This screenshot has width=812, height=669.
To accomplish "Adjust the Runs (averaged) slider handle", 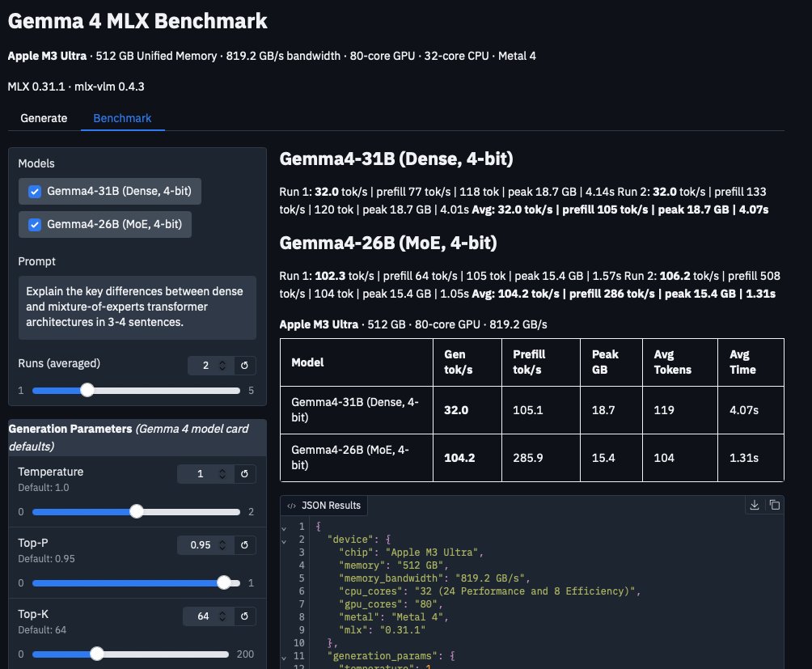I will point(87,390).
